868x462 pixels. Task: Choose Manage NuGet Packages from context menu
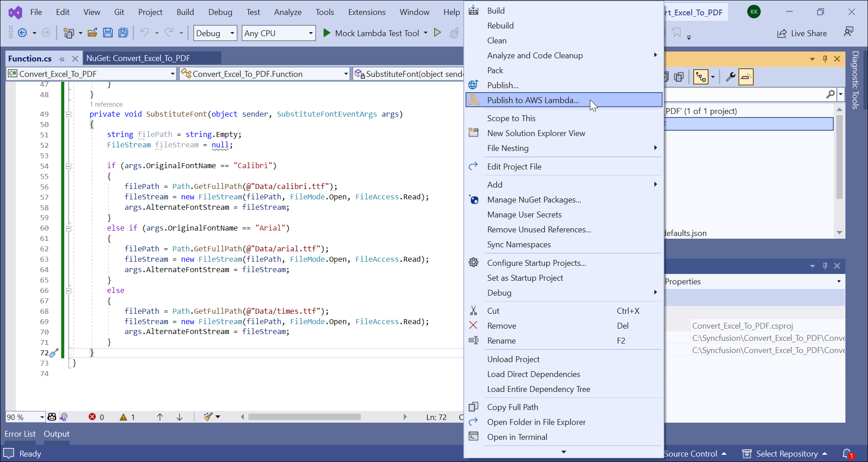[534, 200]
